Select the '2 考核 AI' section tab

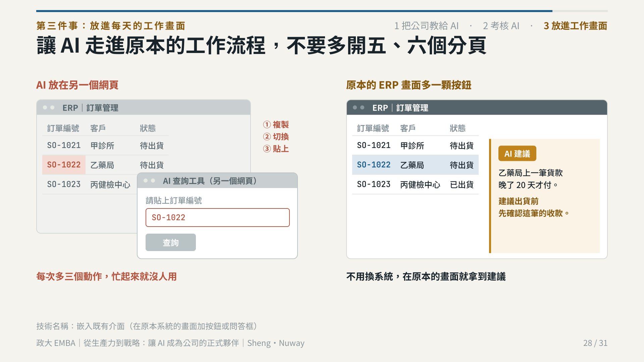point(501,26)
